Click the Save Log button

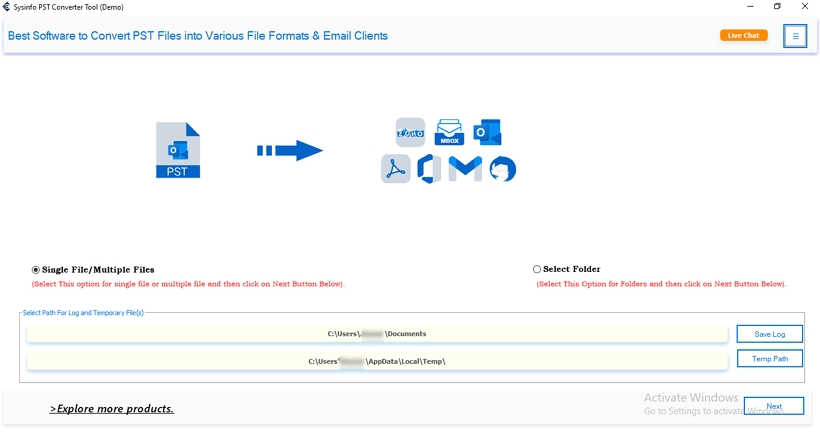[x=769, y=334]
